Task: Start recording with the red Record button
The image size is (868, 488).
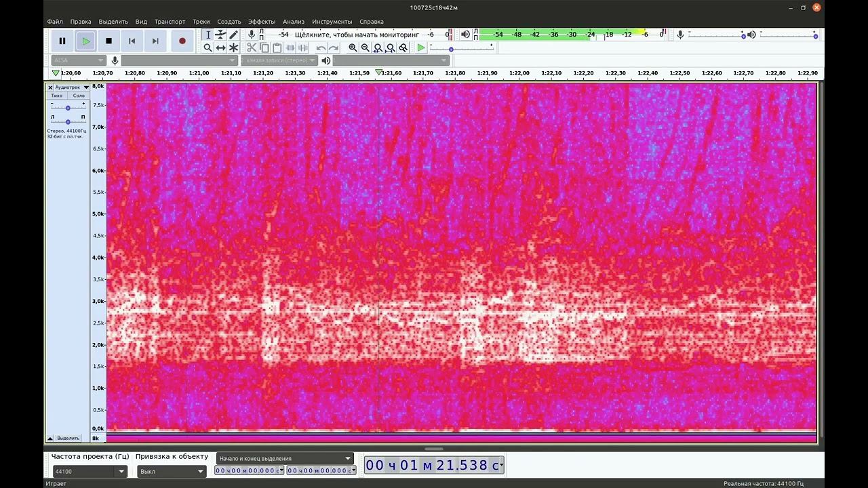Action: [x=182, y=41]
